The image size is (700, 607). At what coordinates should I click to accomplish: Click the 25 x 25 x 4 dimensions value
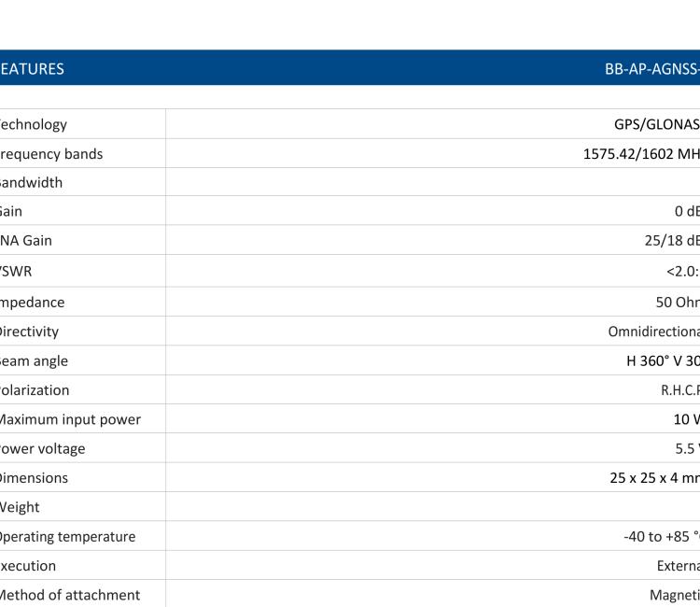[x=654, y=477]
